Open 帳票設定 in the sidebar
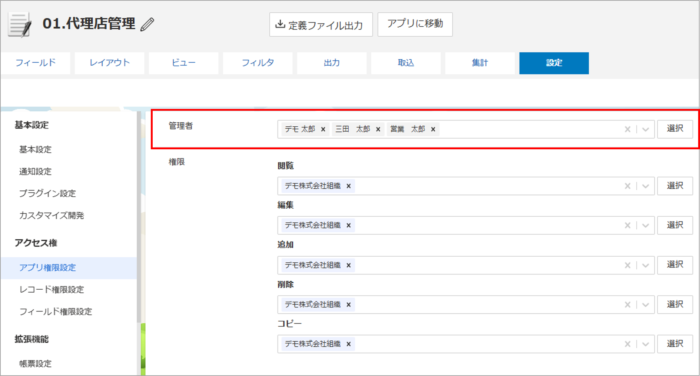This screenshot has height=376, width=700. click(x=35, y=363)
